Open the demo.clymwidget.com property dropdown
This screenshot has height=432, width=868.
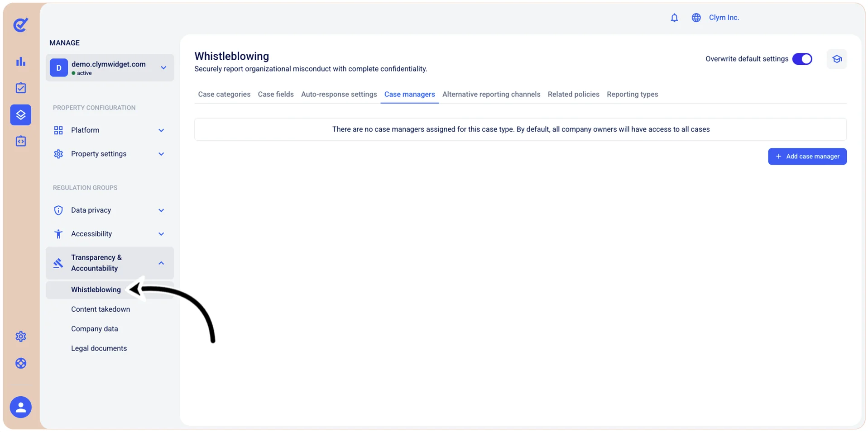(x=110, y=68)
